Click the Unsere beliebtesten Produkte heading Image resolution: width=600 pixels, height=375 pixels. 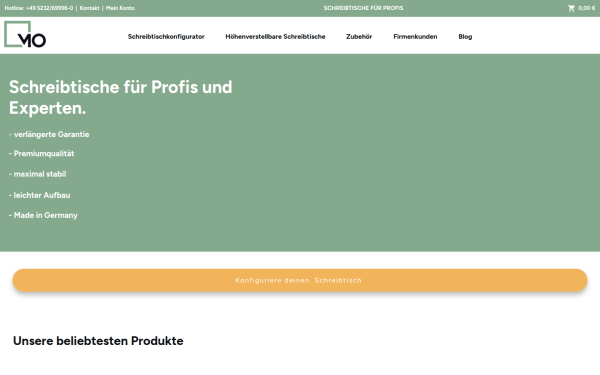tap(98, 341)
